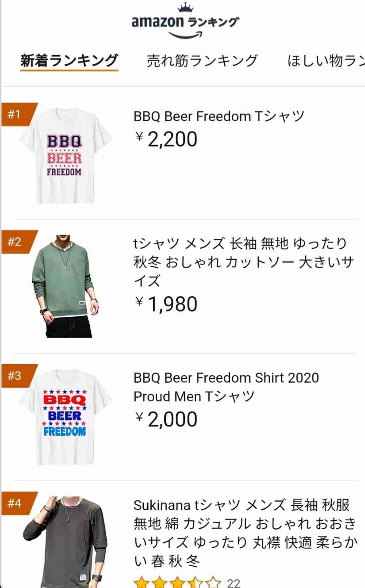365x588 pixels.
Task: Click the Amazon ranking logo
Action: (x=185, y=21)
